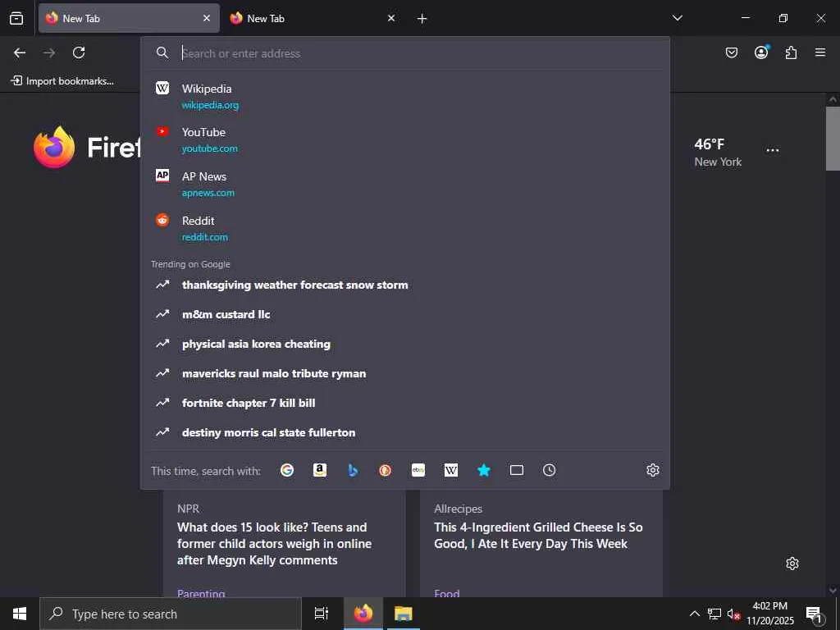Open new tab page customize gear
This screenshot has height=630, width=840.
792,564
